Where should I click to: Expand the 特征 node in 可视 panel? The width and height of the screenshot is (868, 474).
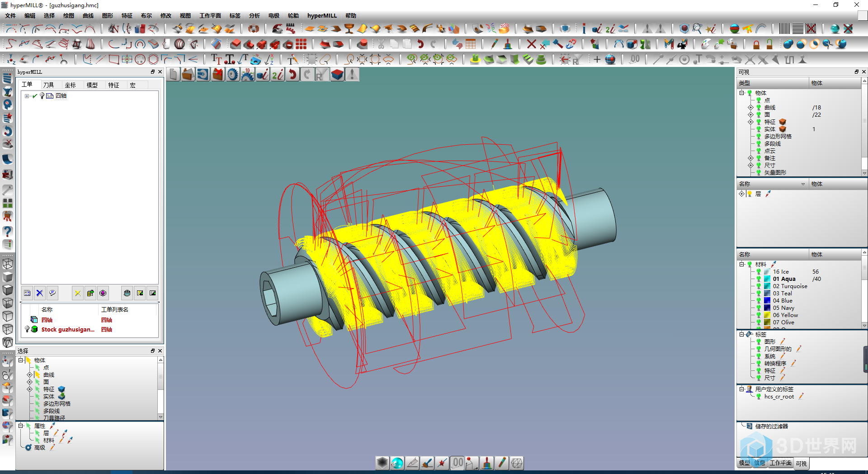750,122
